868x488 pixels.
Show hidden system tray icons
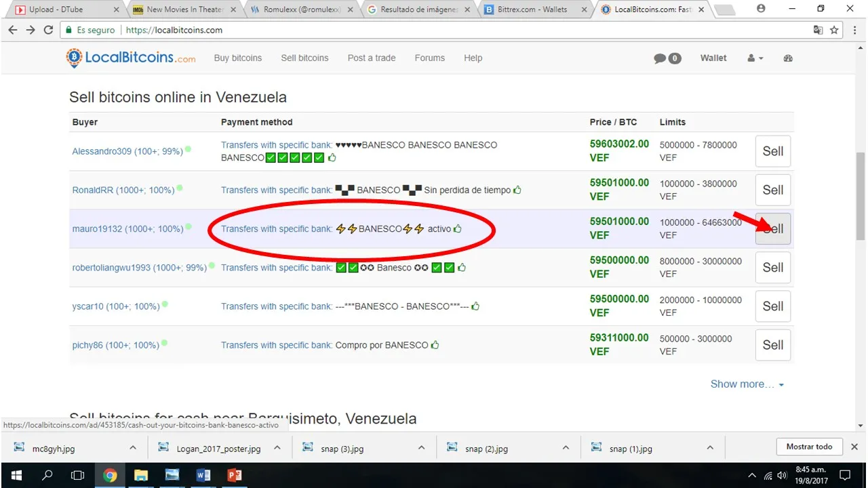click(752, 475)
